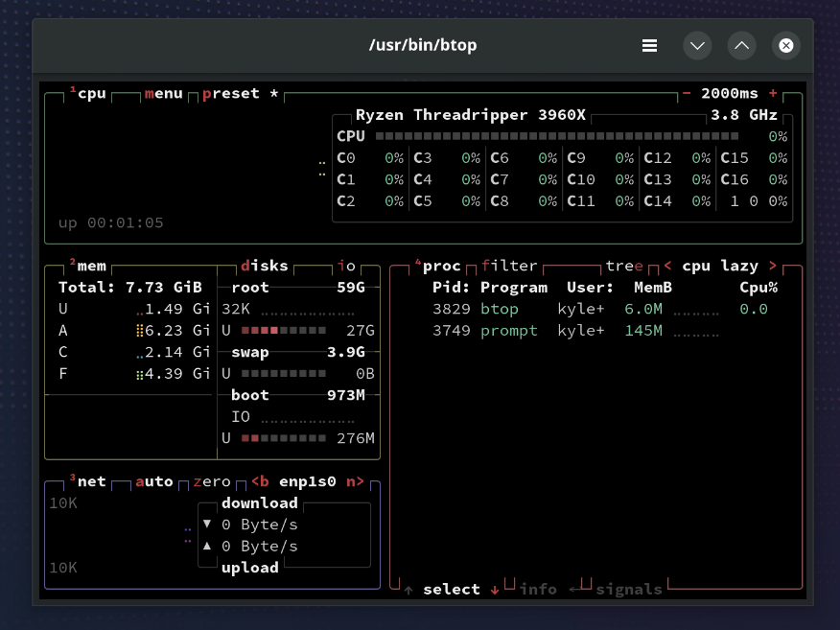The image size is (840, 630).
Task: Switch layout using the preset option
Action: click(x=230, y=94)
